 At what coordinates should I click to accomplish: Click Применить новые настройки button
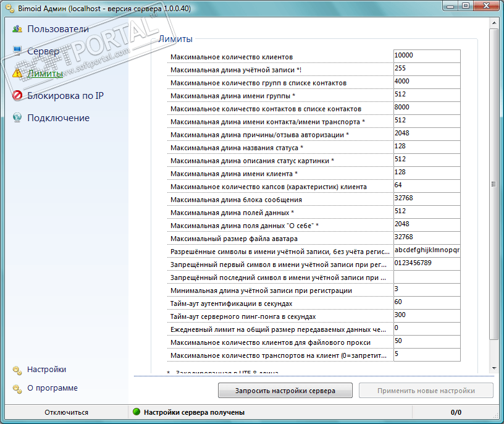pos(426,390)
